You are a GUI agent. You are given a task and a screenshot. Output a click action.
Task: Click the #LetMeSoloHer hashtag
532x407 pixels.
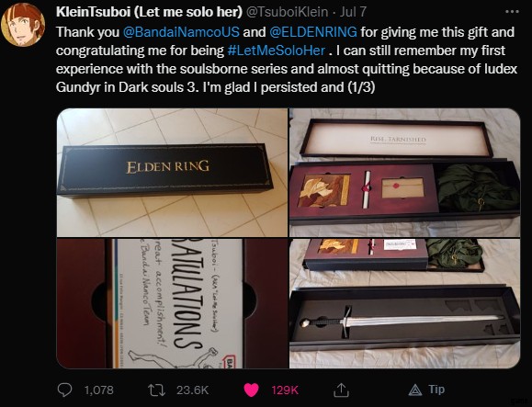277,51
